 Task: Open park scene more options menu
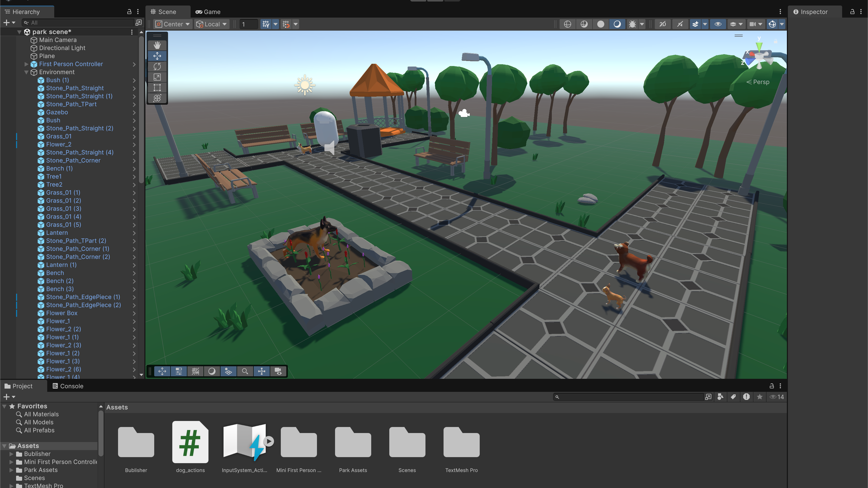[132, 32]
